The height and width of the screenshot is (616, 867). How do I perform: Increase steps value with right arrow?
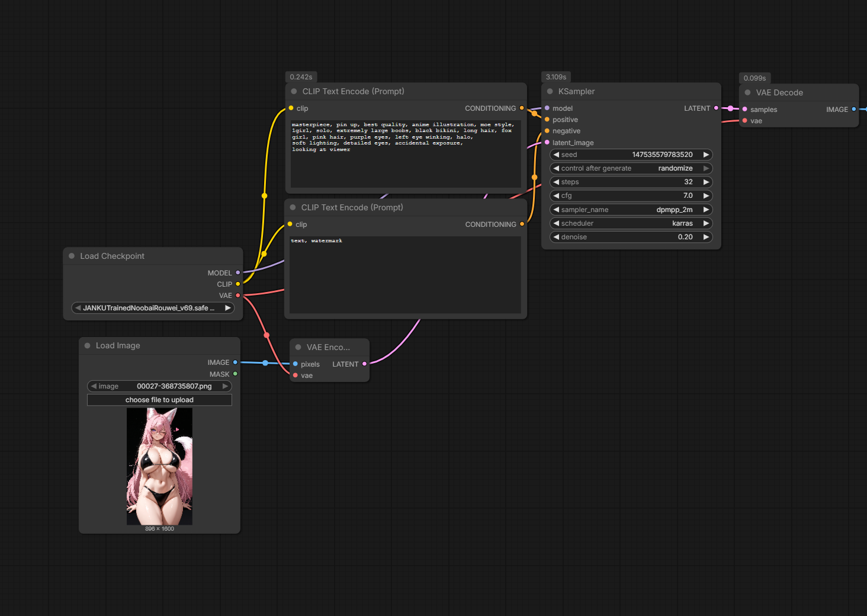pyautogui.click(x=706, y=182)
